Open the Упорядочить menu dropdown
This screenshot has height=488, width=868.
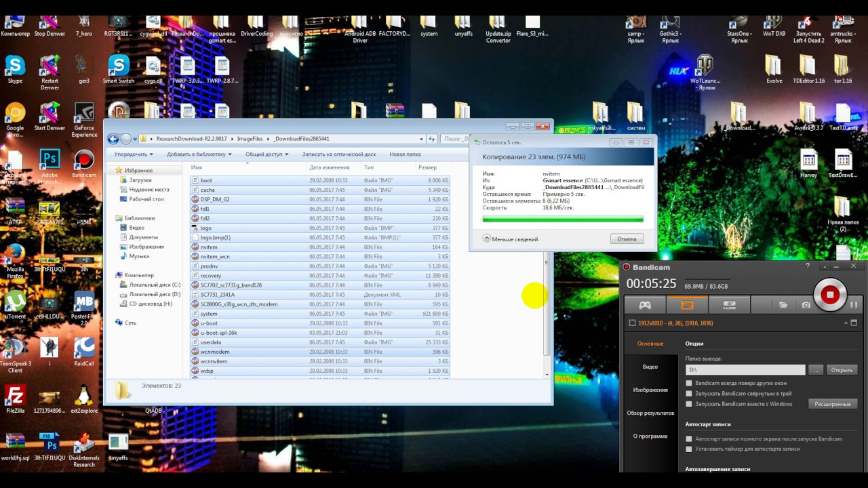[133, 154]
